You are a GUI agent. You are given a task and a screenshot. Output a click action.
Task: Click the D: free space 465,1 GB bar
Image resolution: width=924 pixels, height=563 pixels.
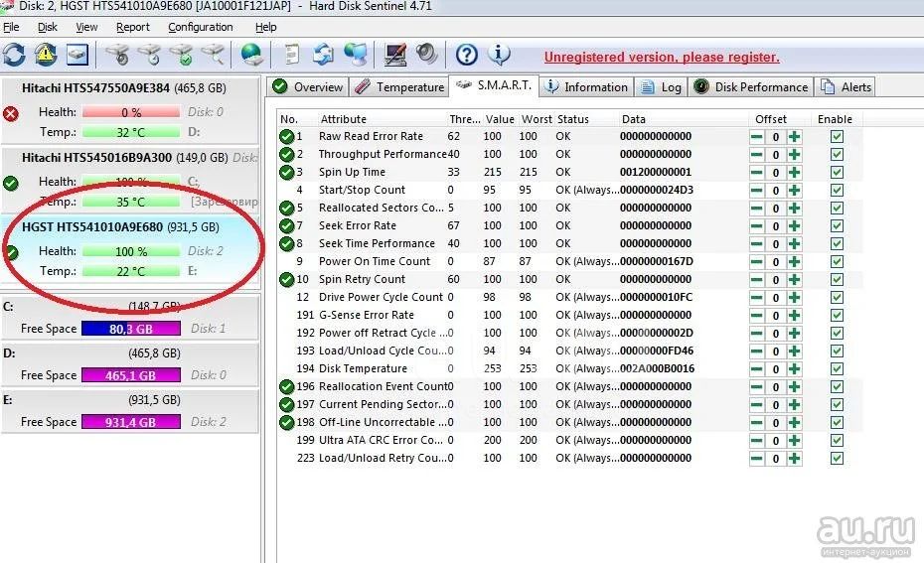pyautogui.click(x=131, y=375)
